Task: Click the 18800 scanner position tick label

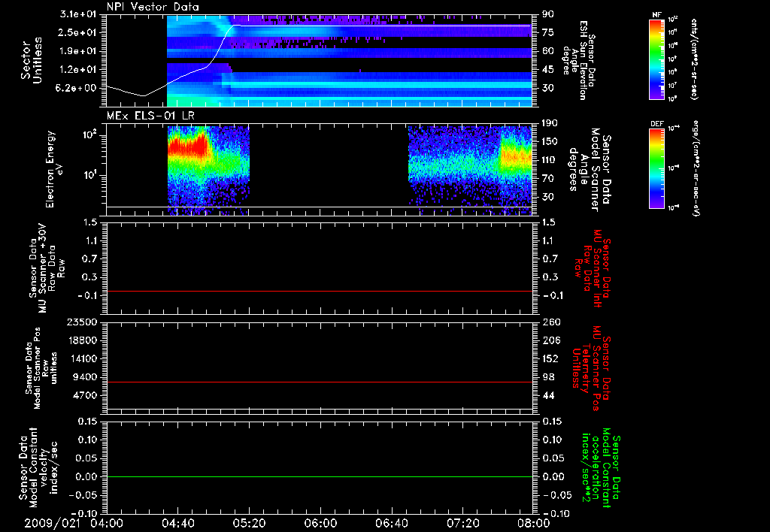Action: 82,340
